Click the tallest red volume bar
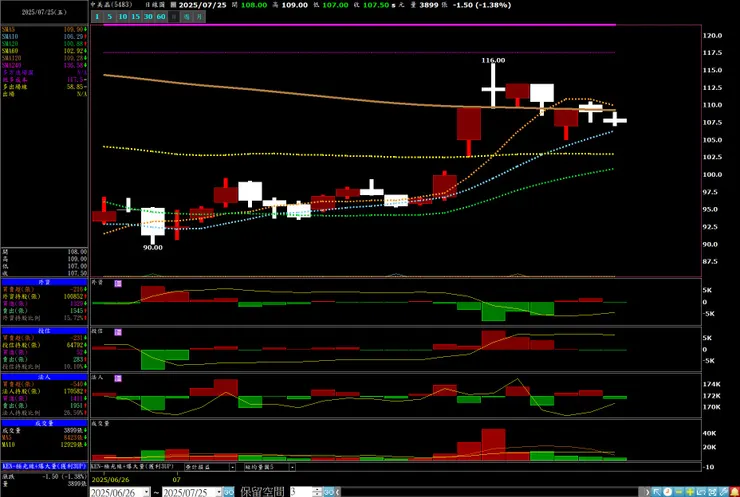The height and width of the screenshot is (497, 740). (x=493, y=444)
